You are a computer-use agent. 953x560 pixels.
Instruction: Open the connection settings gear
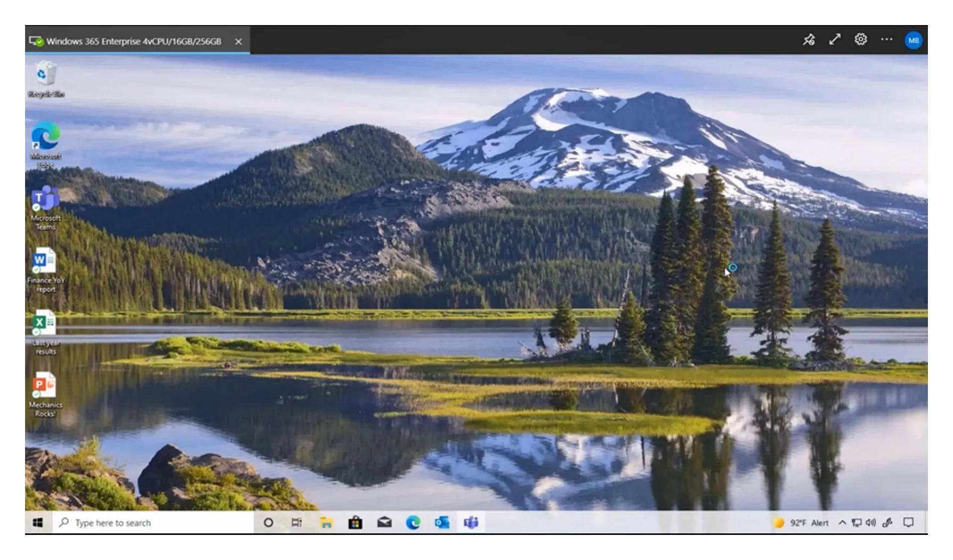tap(860, 40)
